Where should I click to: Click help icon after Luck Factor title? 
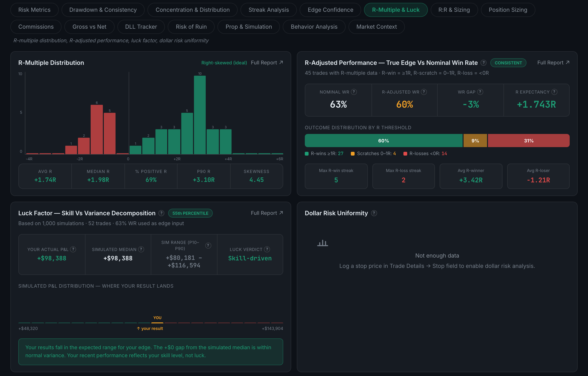point(161,213)
